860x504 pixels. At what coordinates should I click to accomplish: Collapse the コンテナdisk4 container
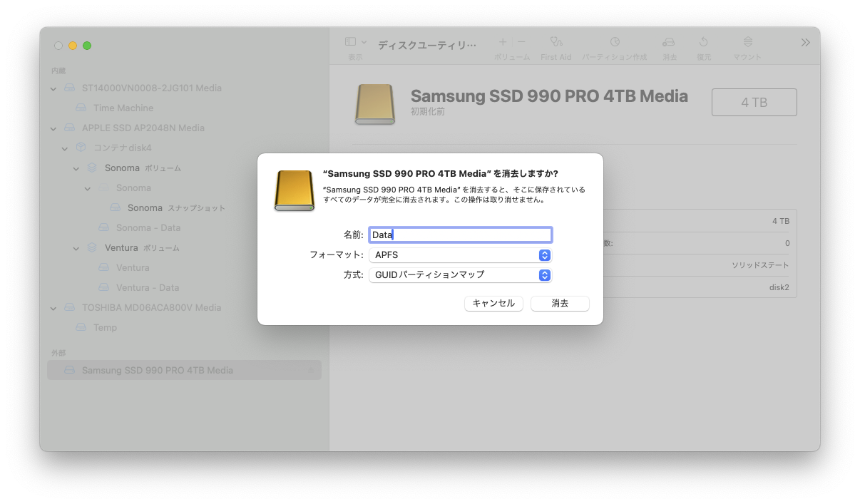(x=65, y=148)
